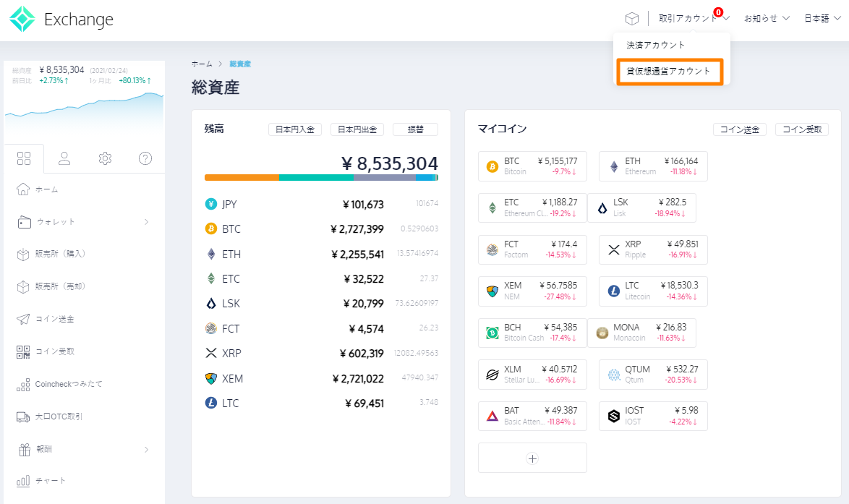The width and height of the screenshot is (849, 504).
Task: Open the 取引アカウント dropdown
Action: pyautogui.click(x=694, y=18)
